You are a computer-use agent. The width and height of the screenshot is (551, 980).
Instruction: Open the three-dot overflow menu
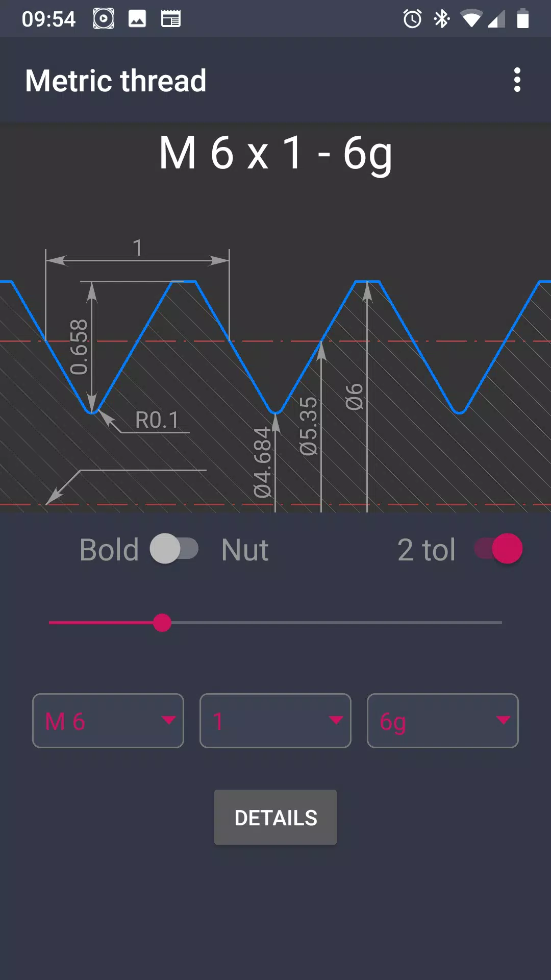click(517, 80)
